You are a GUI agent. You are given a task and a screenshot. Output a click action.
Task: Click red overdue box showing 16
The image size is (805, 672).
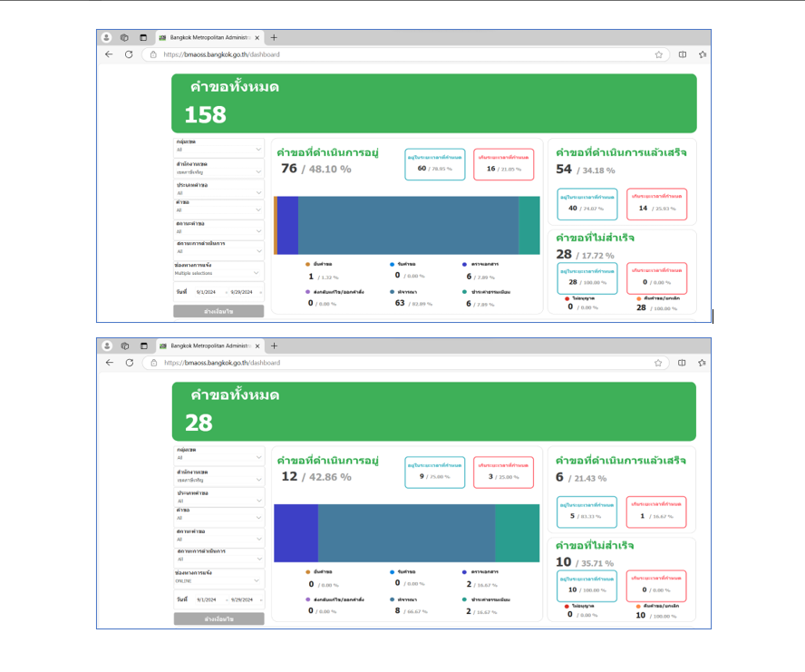pos(503,165)
